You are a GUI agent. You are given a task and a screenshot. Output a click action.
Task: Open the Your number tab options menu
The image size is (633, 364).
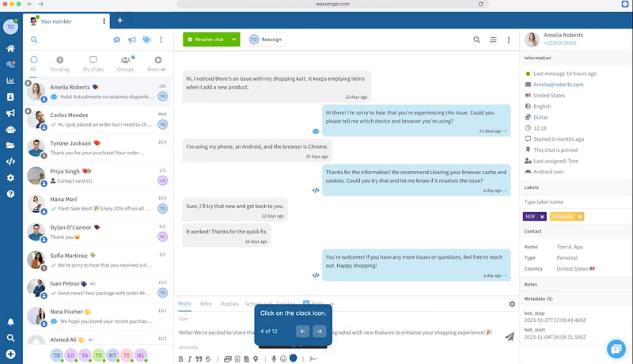point(104,21)
